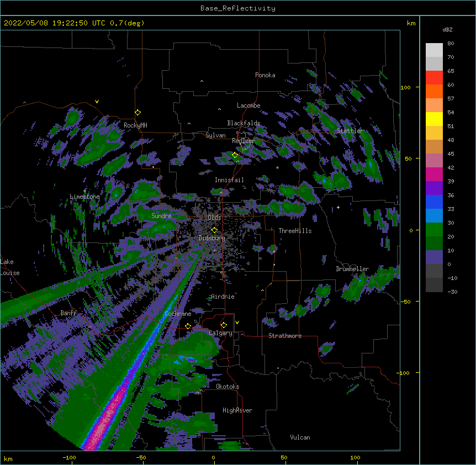Click the Drumheller label
The height and width of the screenshot is (465, 476).
[352, 269]
